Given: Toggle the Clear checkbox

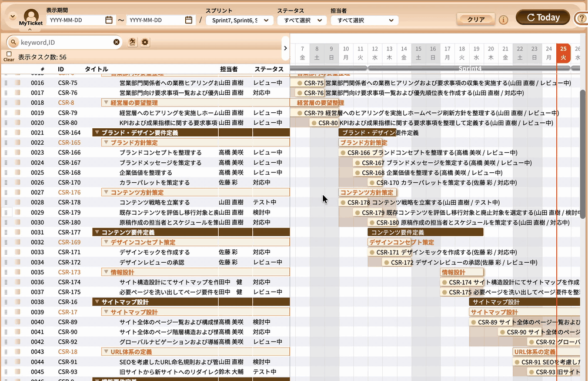Looking at the screenshot, I should (x=9, y=54).
